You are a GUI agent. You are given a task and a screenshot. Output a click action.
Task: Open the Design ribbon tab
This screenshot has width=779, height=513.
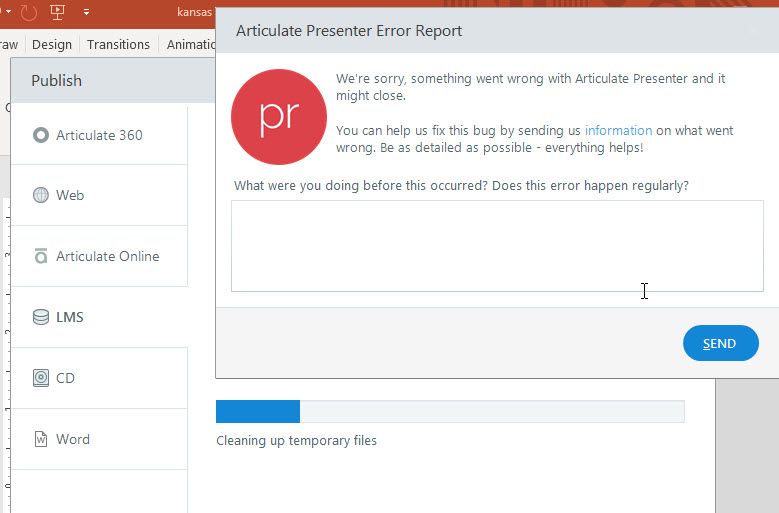(x=52, y=44)
